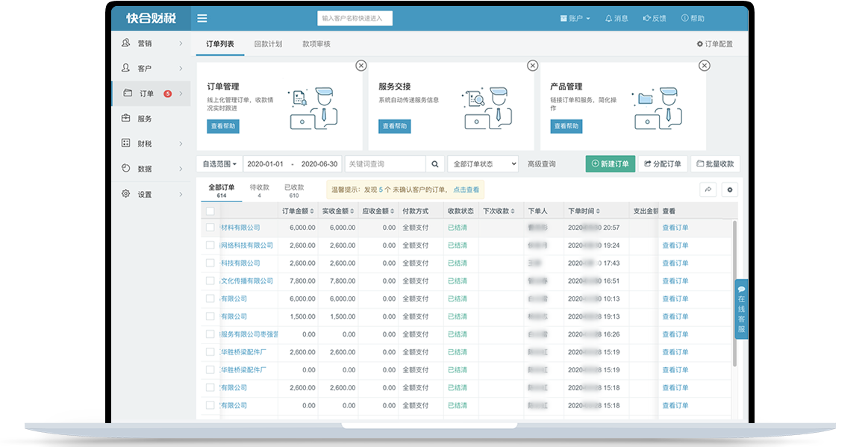Open the 账户 account dropdown

575,19
